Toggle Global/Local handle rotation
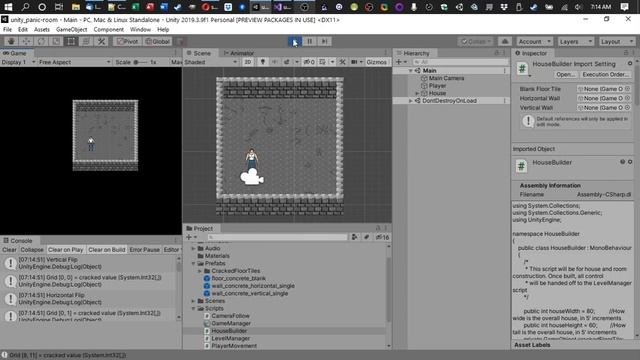 pos(158,41)
